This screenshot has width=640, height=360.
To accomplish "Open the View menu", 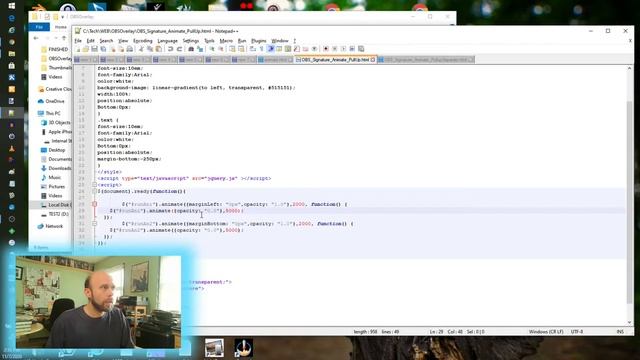I will coord(123,41).
